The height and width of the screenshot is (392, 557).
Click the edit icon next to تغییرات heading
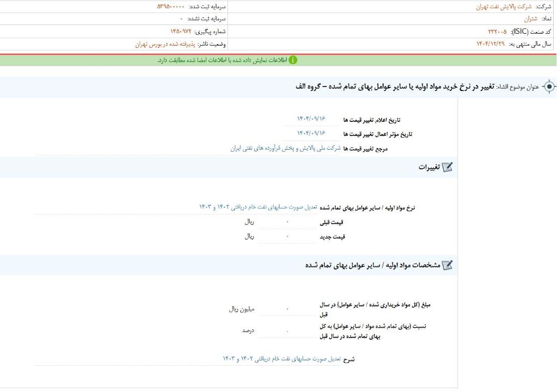point(447,167)
